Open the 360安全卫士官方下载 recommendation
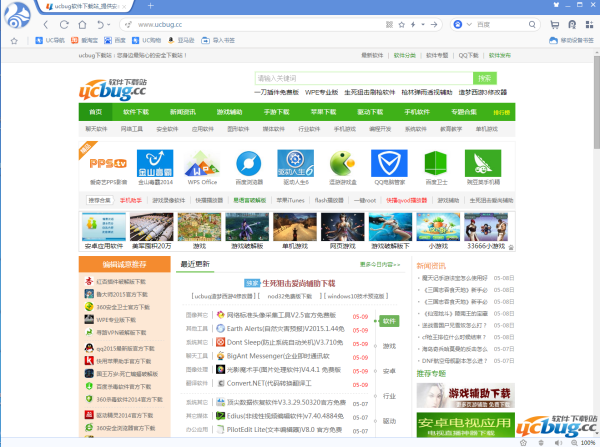Viewport: 600px width, 447px height. pos(123,307)
